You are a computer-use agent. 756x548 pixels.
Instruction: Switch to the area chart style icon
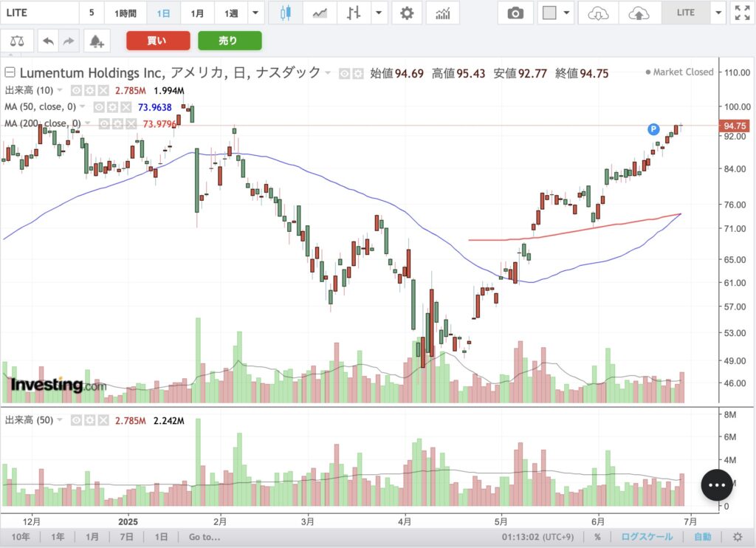[x=320, y=13]
